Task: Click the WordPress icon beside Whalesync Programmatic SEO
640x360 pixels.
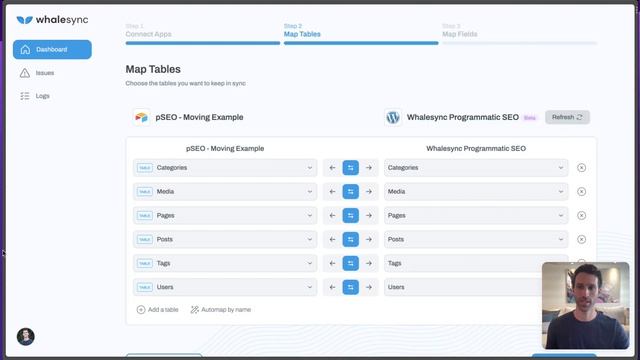Action: [x=393, y=118]
